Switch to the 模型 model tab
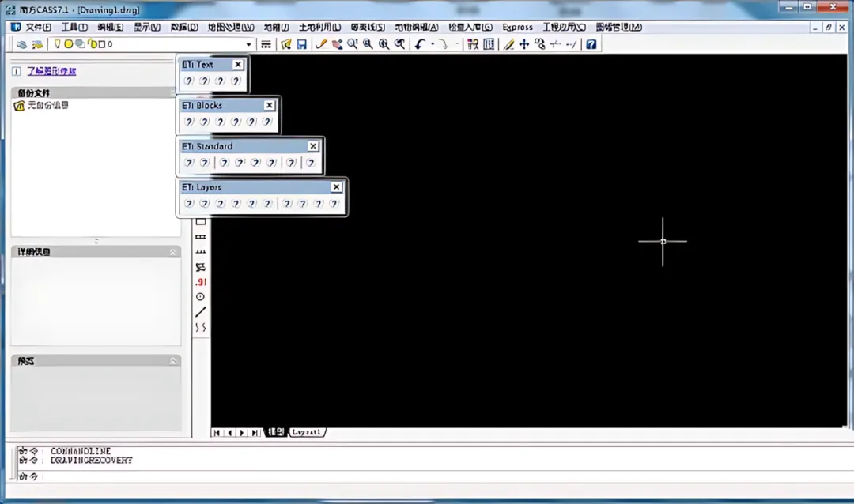 (276, 432)
